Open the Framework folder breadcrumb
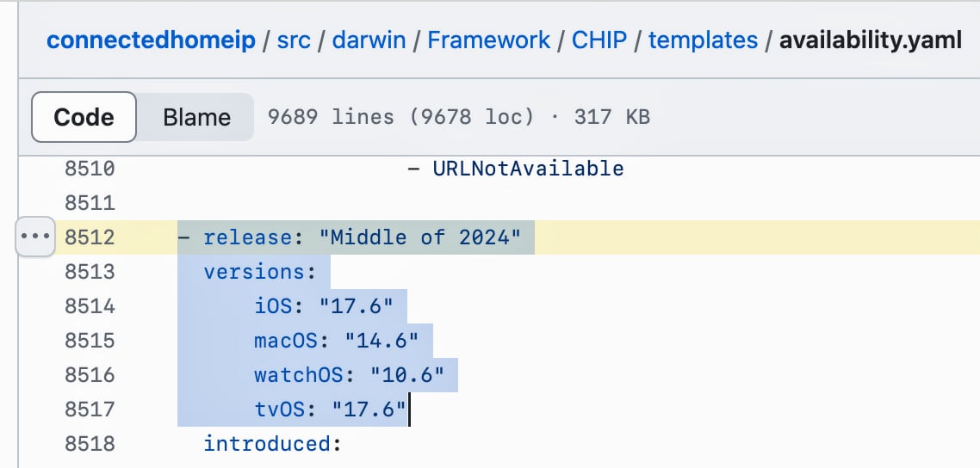This screenshot has width=980, height=468. click(x=487, y=40)
